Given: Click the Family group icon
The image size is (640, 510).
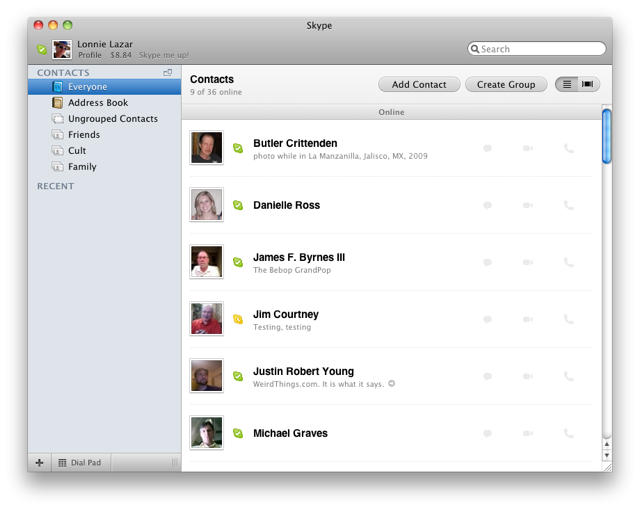Looking at the screenshot, I should (x=58, y=166).
